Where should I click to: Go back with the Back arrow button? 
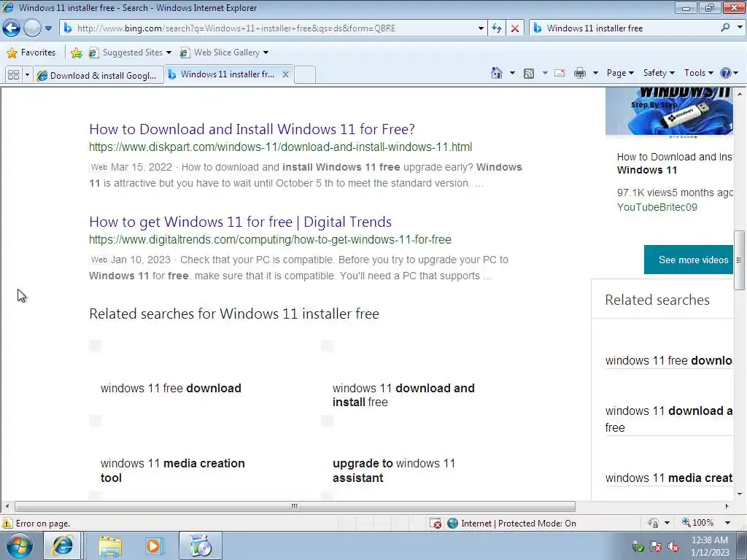(x=12, y=28)
